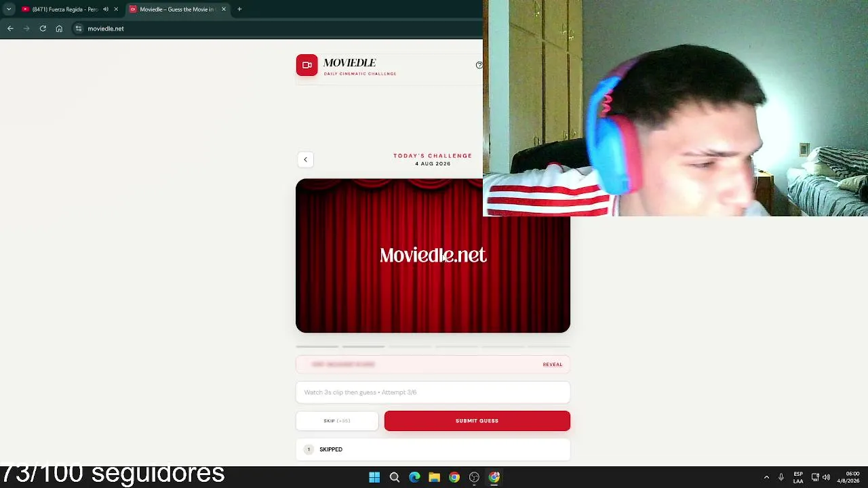Open the browser home page
The image size is (868, 488).
(x=59, y=28)
